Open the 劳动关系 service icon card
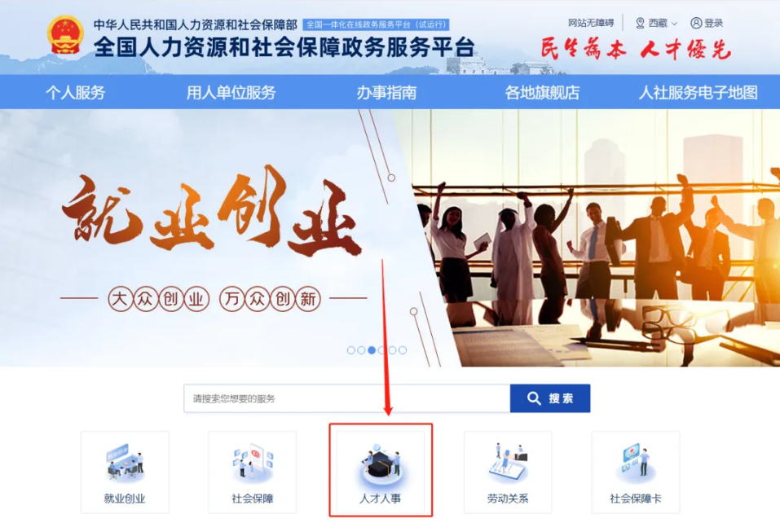The width and height of the screenshot is (780, 532). point(508,472)
